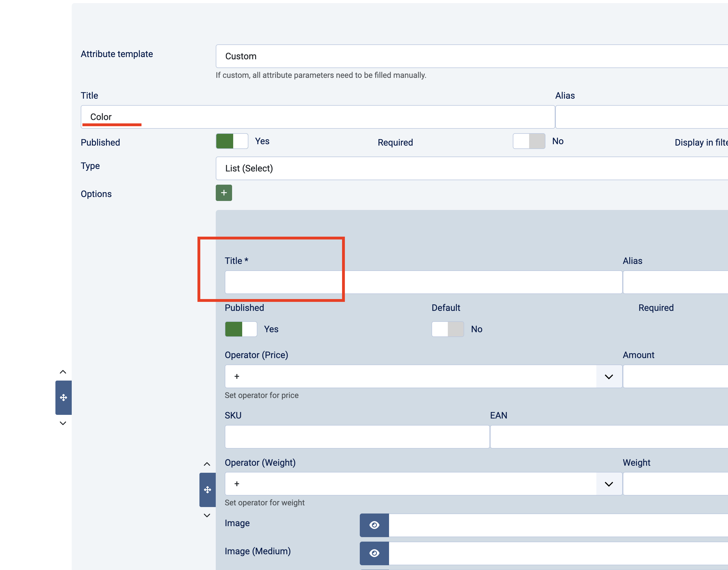Screen dimensions: 728x570
Task: Move attribute down with outer chevron arrow
Action: tap(63, 423)
